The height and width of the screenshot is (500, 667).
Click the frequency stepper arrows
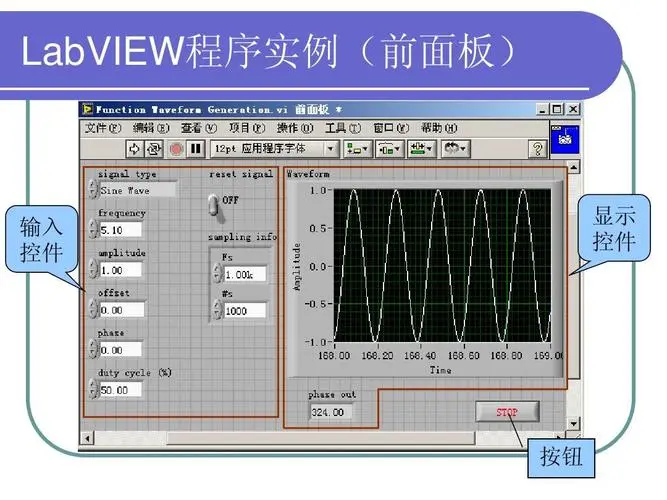click(93, 229)
